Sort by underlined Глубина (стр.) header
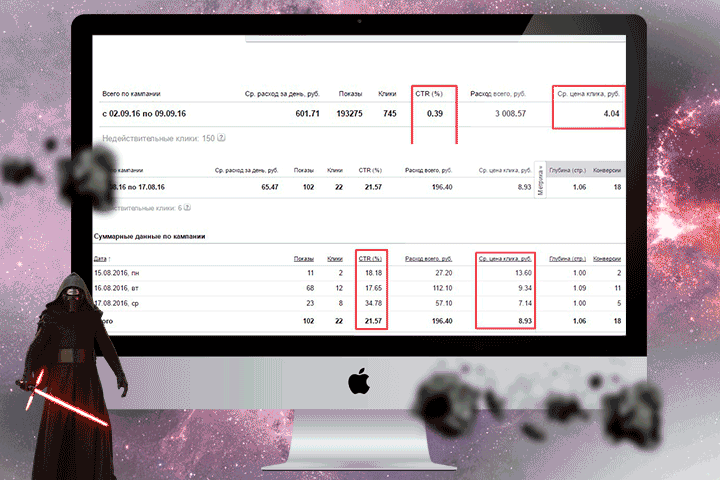This screenshot has height=480, width=720. pos(568,259)
